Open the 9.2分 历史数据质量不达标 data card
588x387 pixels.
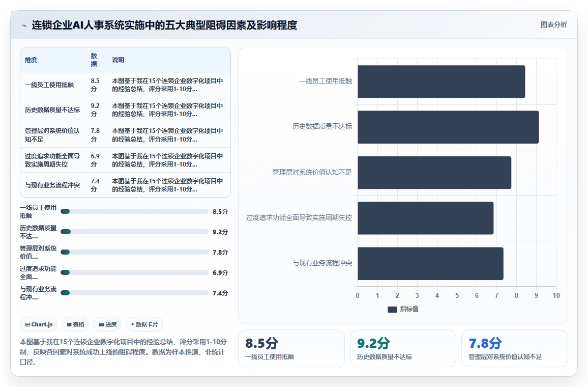tap(403, 348)
